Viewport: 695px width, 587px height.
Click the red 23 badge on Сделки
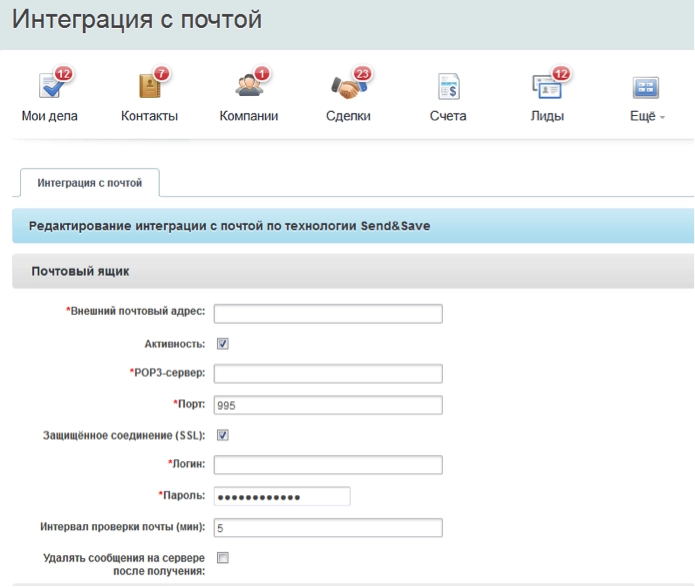coord(362,74)
